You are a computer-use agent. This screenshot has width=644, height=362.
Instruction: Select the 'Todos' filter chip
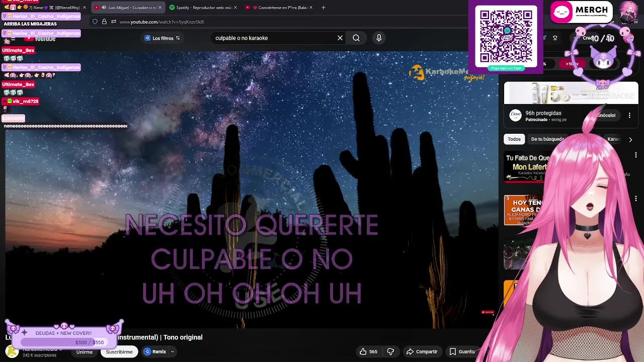point(514,139)
